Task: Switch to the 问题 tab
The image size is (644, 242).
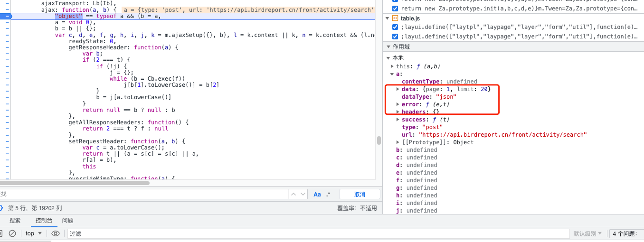Action: click(x=67, y=221)
